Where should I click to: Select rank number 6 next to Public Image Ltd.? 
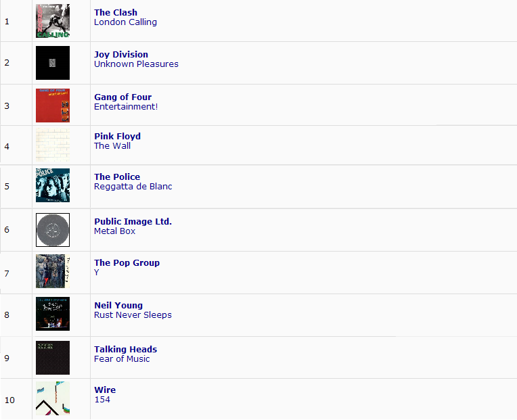7,229
